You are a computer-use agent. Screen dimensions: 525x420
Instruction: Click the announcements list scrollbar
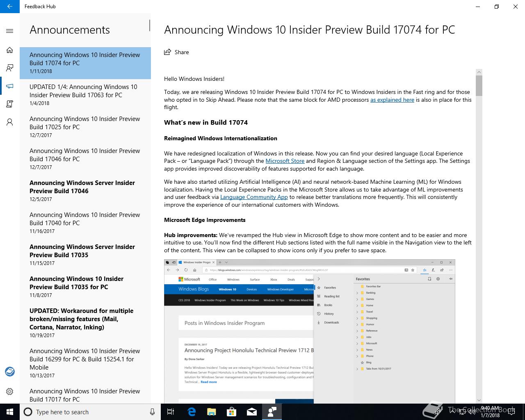150,25
